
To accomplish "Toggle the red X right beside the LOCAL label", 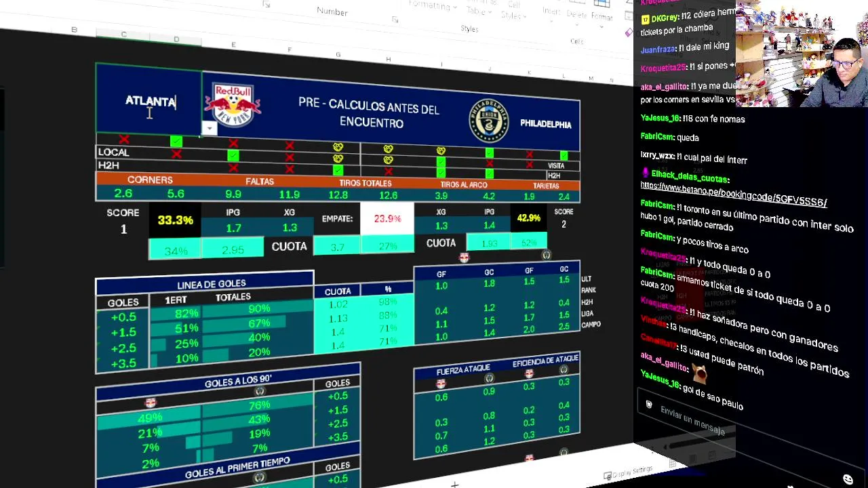I will [176, 154].
